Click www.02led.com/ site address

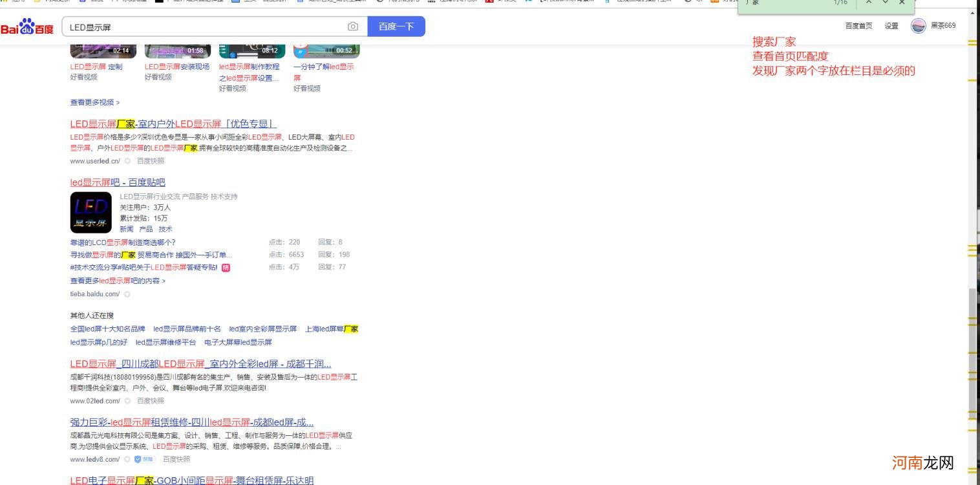tap(95, 401)
